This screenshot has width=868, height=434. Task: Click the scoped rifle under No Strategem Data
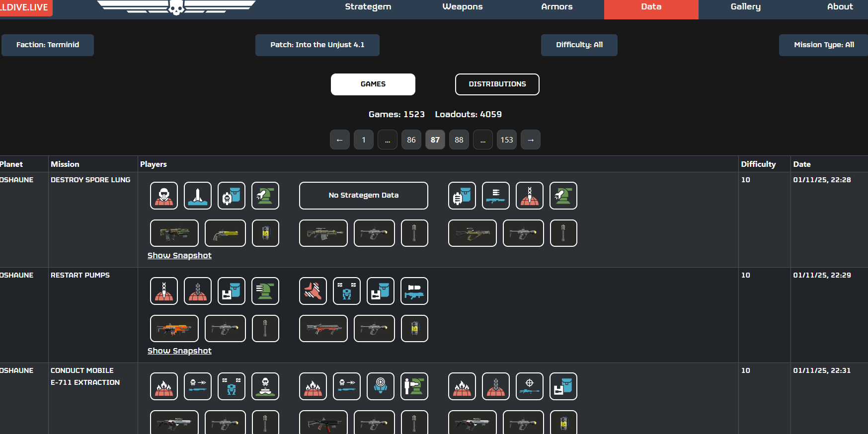point(323,233)
